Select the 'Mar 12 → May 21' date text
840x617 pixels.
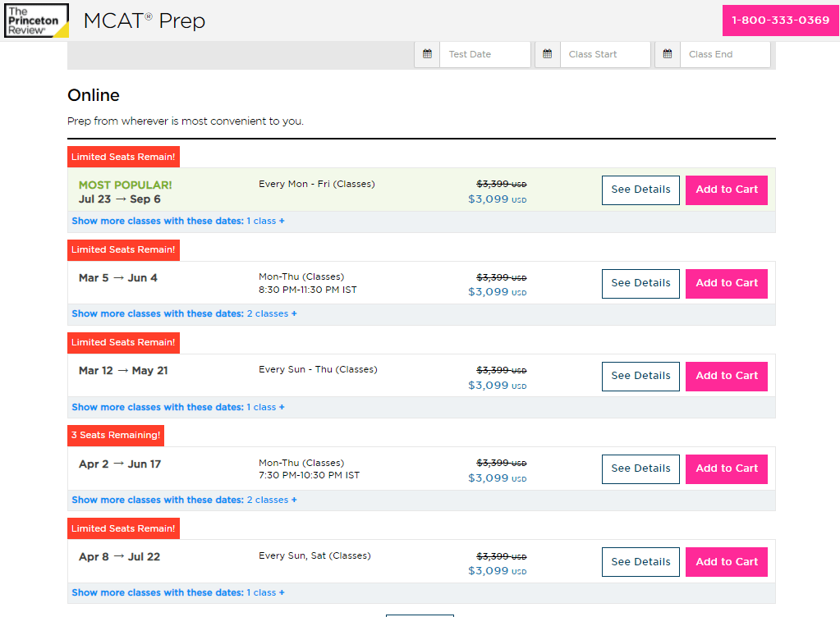click(123, 370)
